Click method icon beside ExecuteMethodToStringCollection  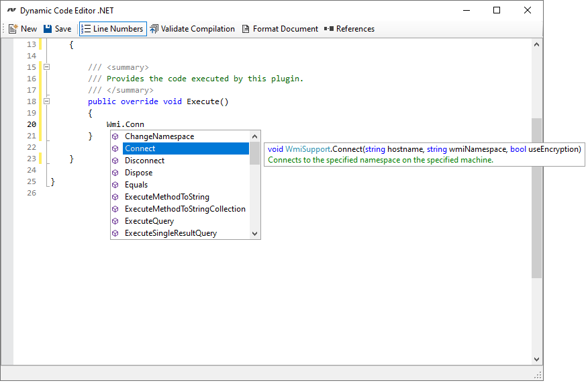[115, 209]
